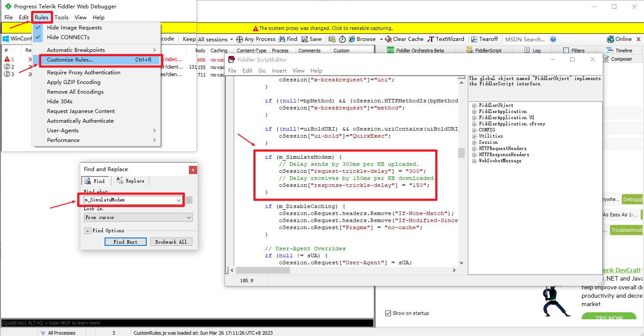The width and height of the screenshot is (644, 336).
Task: Expand the FiddlerObject tree node
Action: coord(475,106)
